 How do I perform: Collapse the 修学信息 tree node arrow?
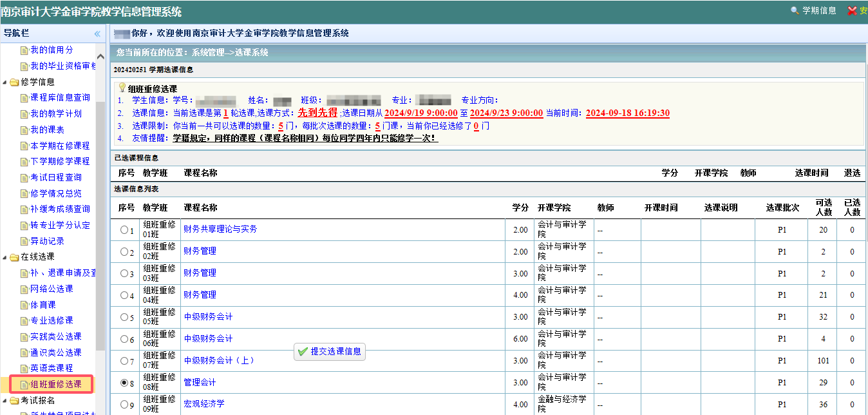pos(5,82)
